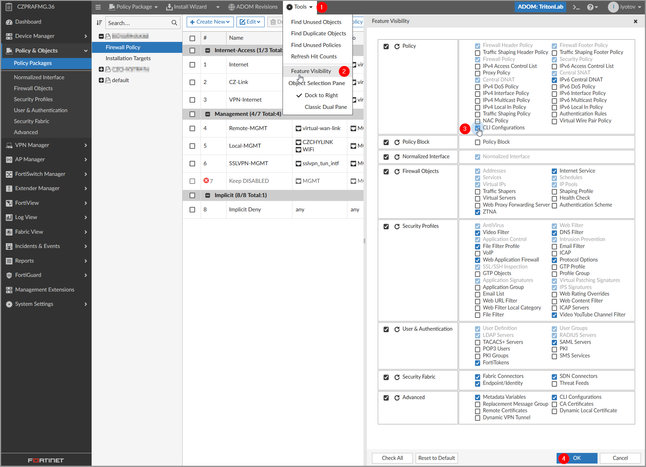Viewport: 646px width, 467px height.
Task: Toggle the Video Filter checkbox
Action: pyautogui.click(x=477, y=233)
